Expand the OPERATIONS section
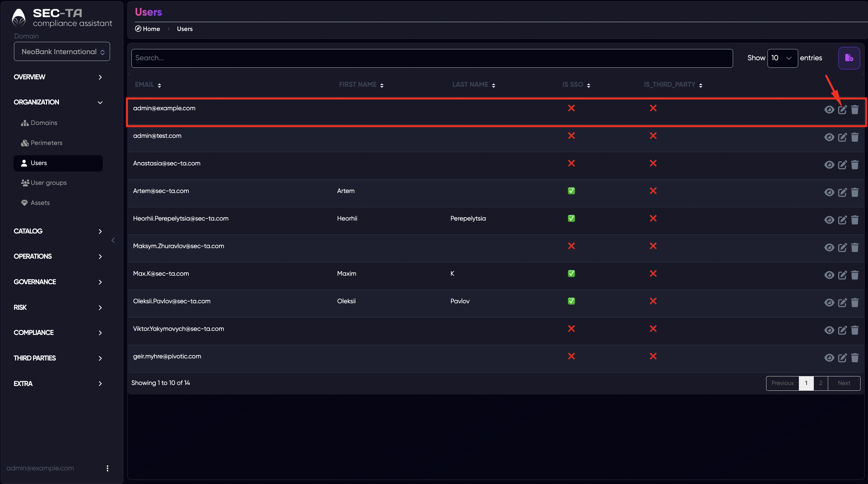The width and height of the screenshot is (868, 484). (x=58, y=256)
